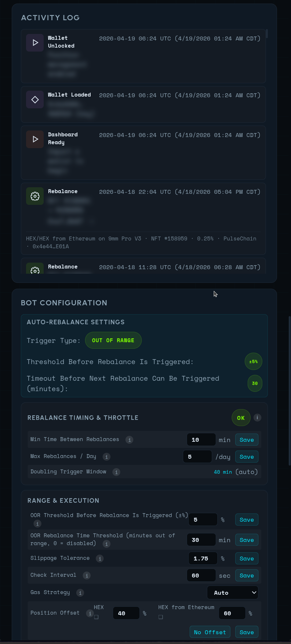Show Check Interval info tooltip
The image size is (291, 644).
87,575
